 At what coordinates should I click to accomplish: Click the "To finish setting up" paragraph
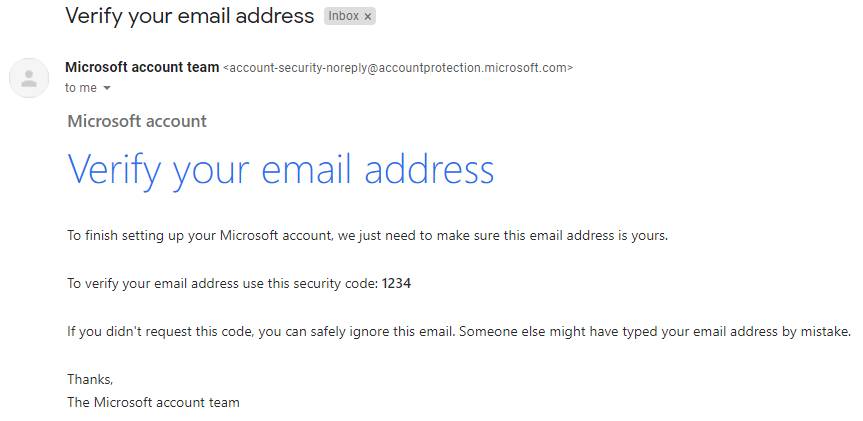[x=367, y=236]
